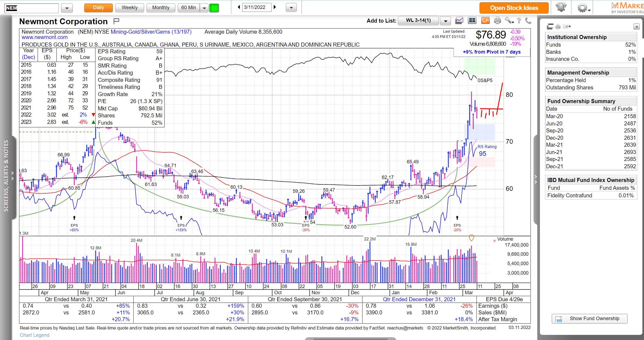The height and width of the screenshot is (340, 644).
Task: Click the horizontal scrollbar under the chart
Action: pos(350,339)
